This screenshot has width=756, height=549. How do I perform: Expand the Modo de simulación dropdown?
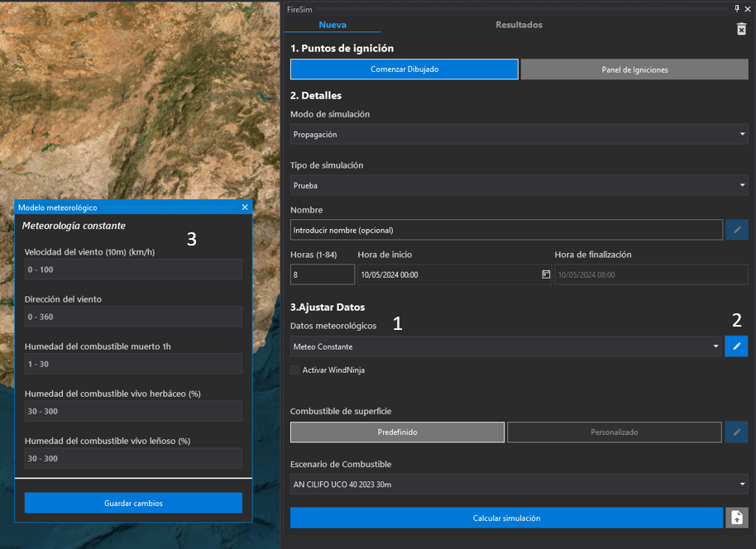coord(519,134)
